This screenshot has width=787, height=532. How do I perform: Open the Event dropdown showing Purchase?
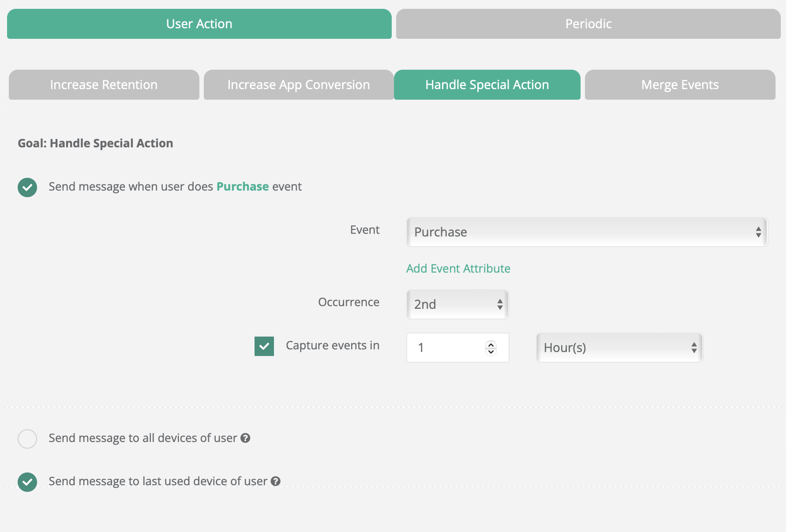[587, 232]
